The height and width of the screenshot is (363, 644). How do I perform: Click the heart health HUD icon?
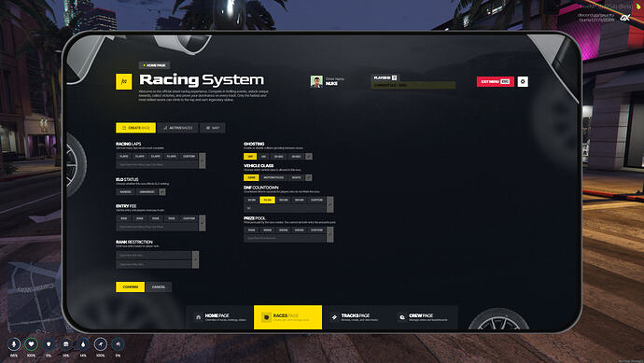[31, 344]
